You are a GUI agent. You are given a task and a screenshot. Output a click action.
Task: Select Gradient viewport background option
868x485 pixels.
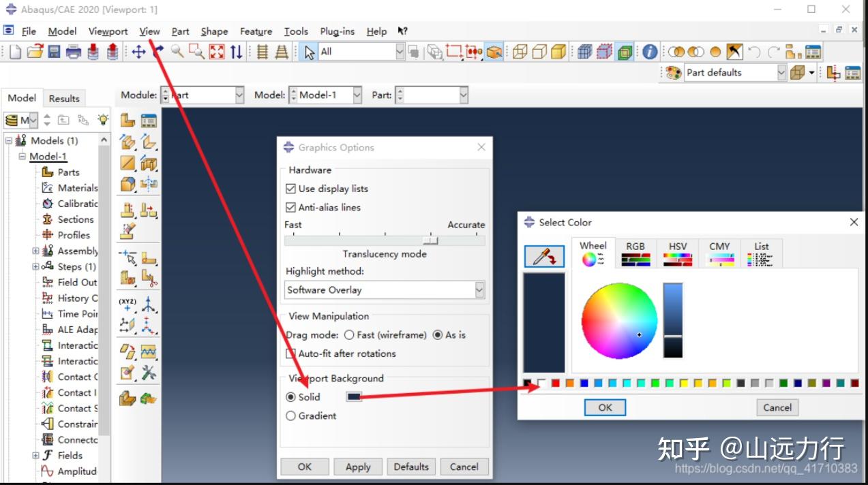tap(291, 416)
